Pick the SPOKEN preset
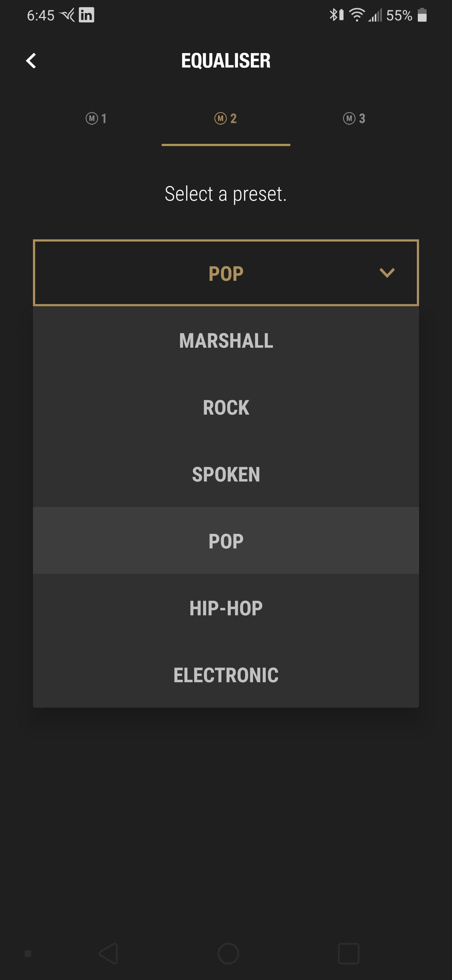Screen dimensions: 452x980 [226, 474]
